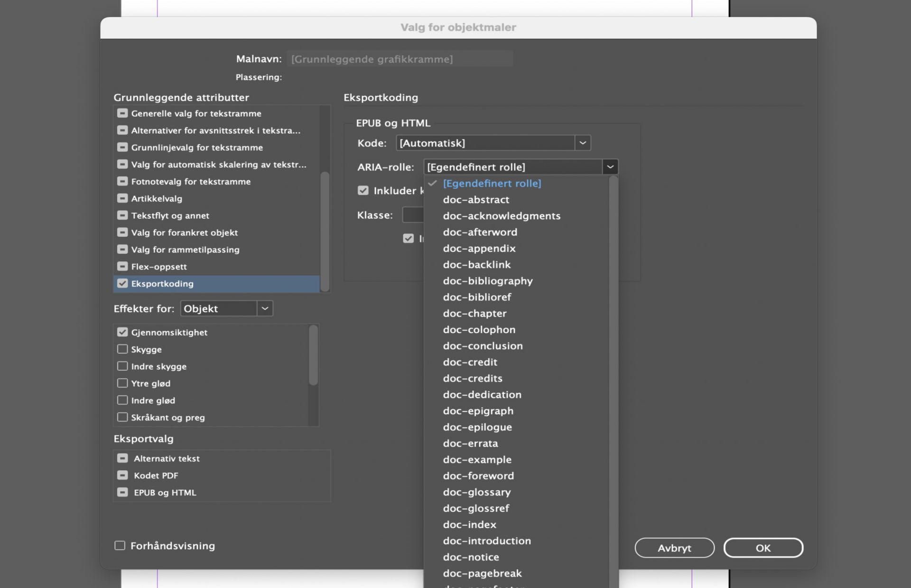Confirm with the OK button

coord(763,548)
